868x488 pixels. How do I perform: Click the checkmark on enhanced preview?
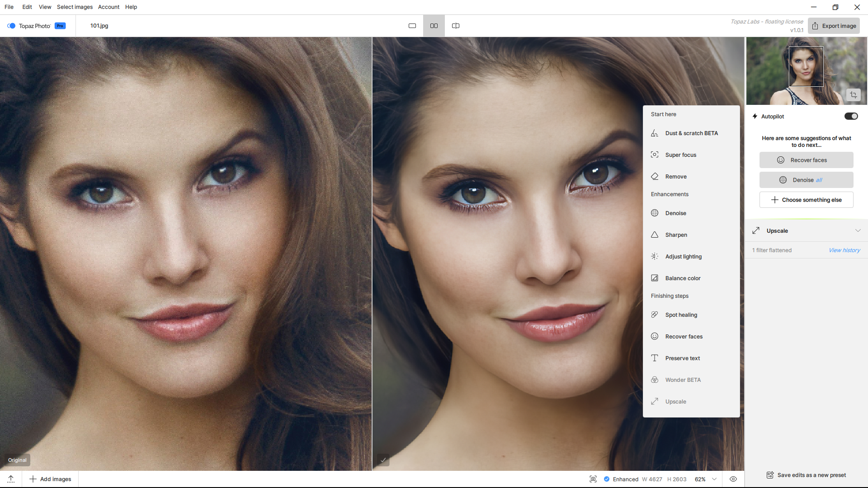pos(383,460)
